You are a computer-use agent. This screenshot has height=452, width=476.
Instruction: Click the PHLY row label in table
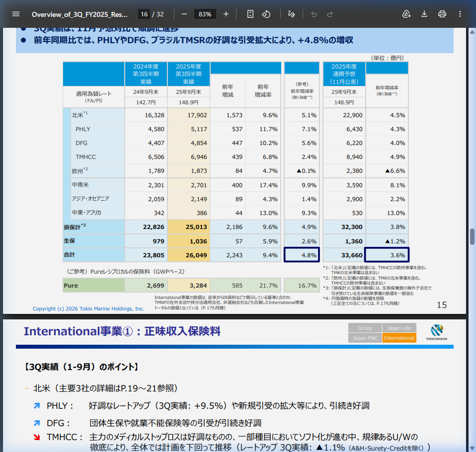click(x=83, y=129)
